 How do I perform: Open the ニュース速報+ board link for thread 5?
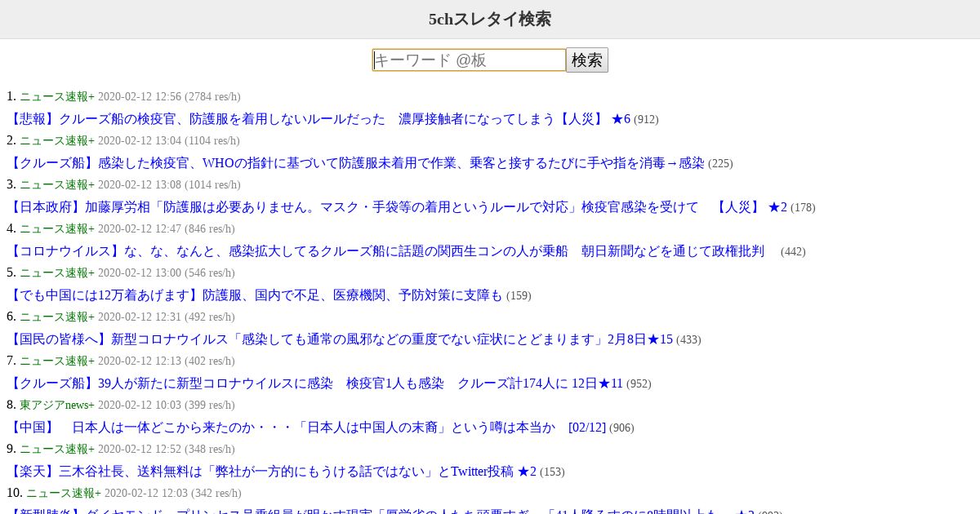pos(57,273)
